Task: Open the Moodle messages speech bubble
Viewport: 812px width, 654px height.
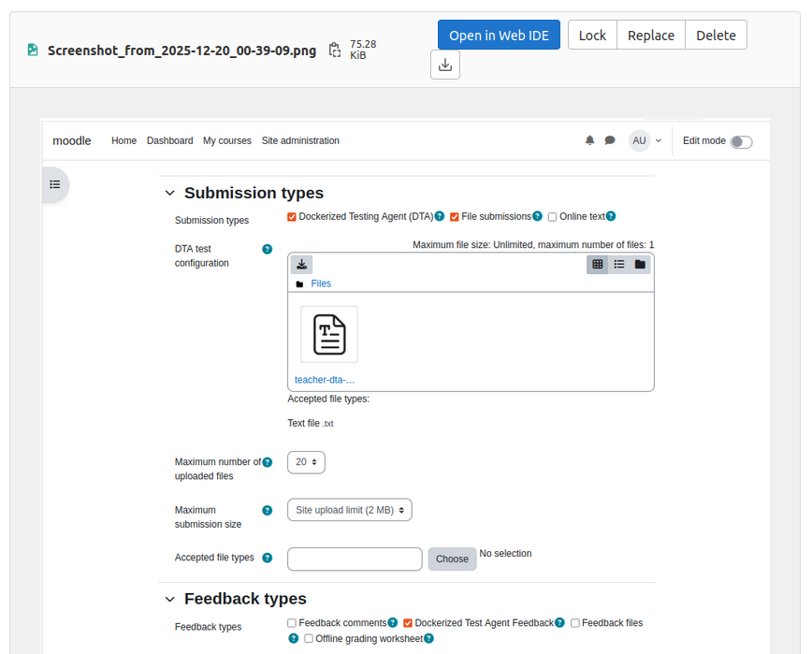Action: pos(610,140)
